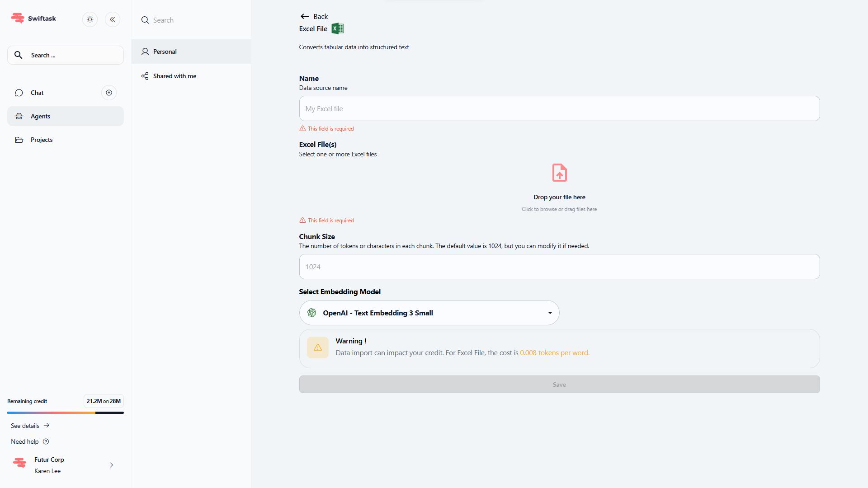Open the Projects menu item

42,140
